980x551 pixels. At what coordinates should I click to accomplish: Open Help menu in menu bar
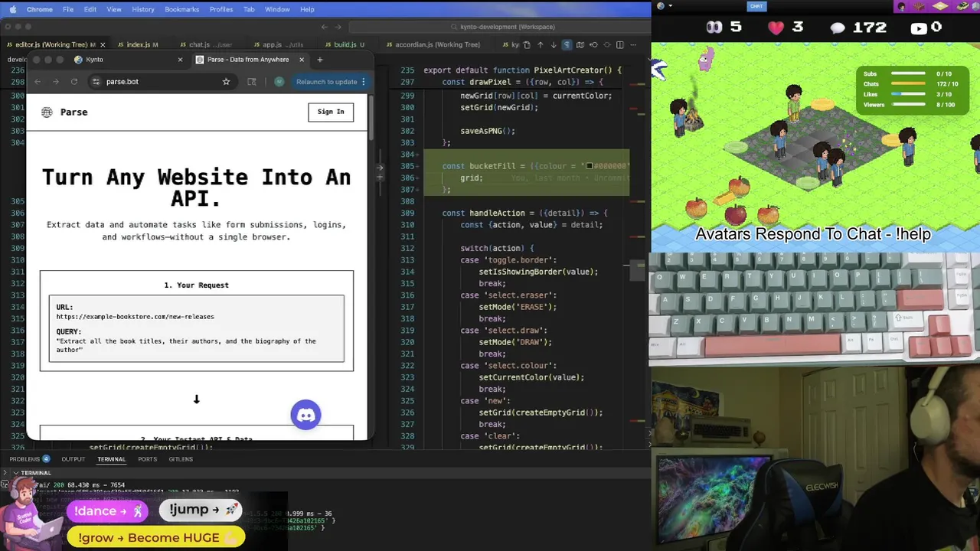tap(307, 9)
